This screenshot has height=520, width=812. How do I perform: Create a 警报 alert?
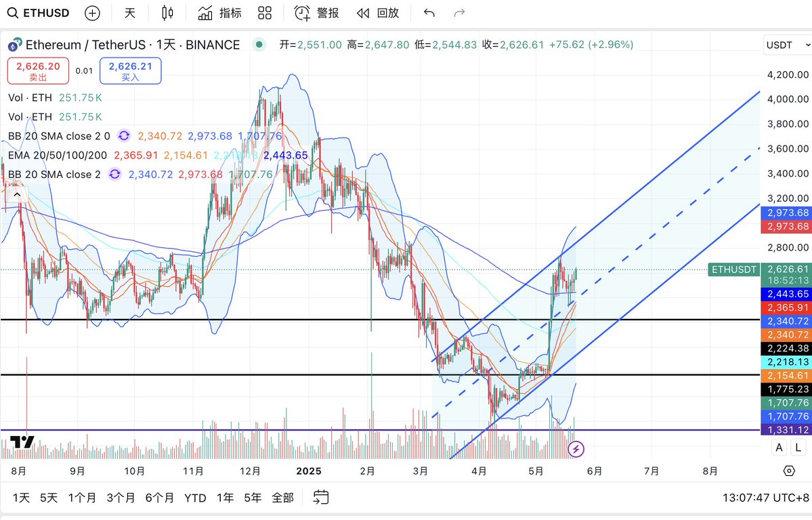pyautogui.click(x=316, y=13)
